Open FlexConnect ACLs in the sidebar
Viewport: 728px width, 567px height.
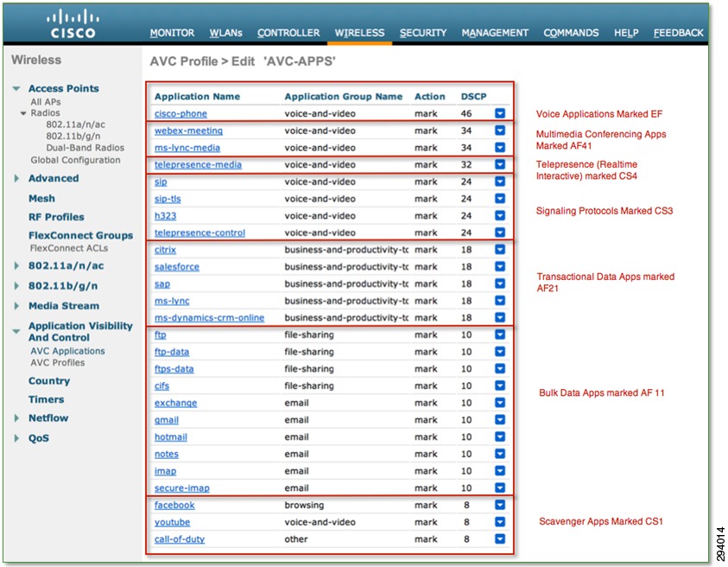(69, 248)
